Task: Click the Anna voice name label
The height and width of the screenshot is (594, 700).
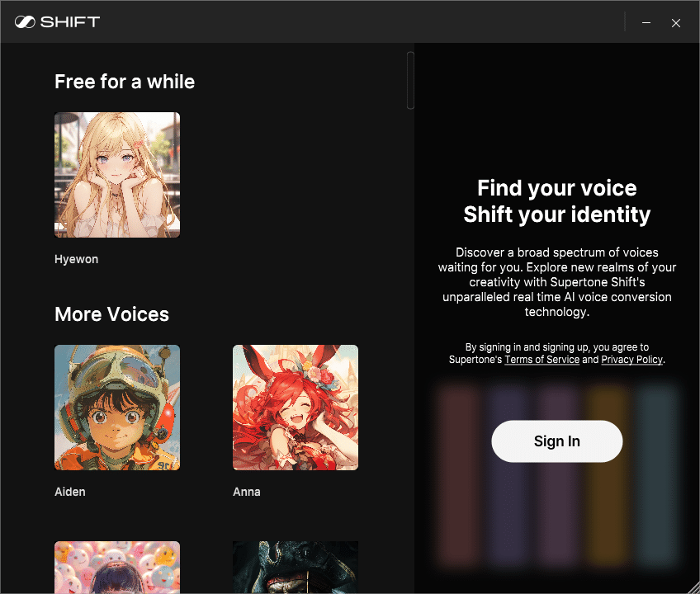Action: [246, 491]
